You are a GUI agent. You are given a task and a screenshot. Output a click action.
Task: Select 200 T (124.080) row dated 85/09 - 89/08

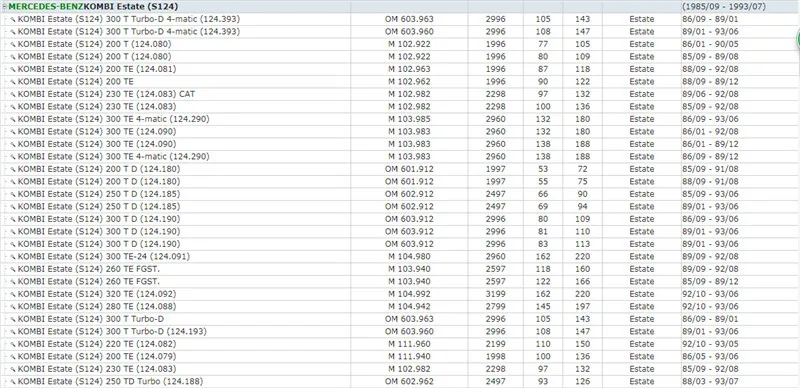400,56
